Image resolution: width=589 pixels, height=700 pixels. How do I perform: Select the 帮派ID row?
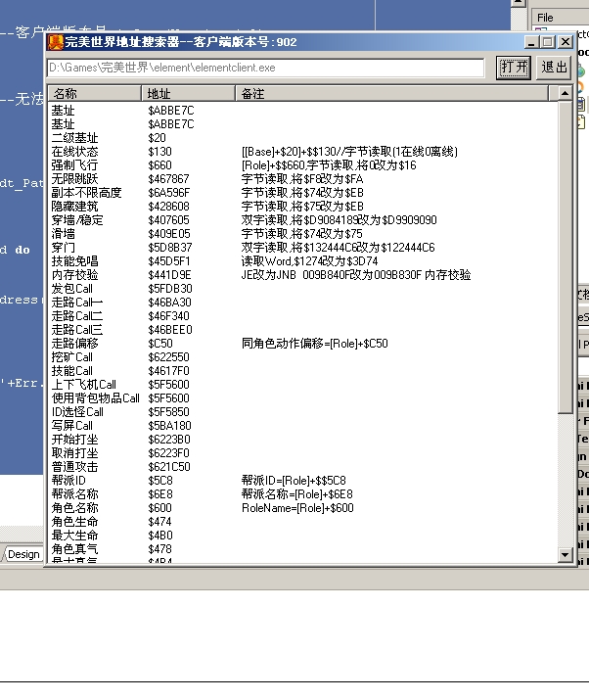click(x=302, y=481)
